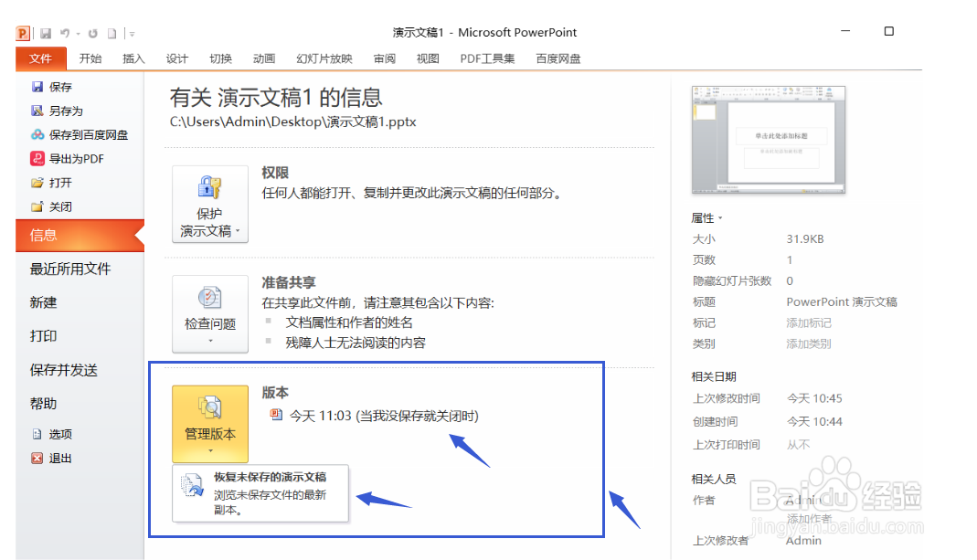Screen dimensions: 977x560
Task: Click the 导出为PDF red icon
Action: click(37, 158)
